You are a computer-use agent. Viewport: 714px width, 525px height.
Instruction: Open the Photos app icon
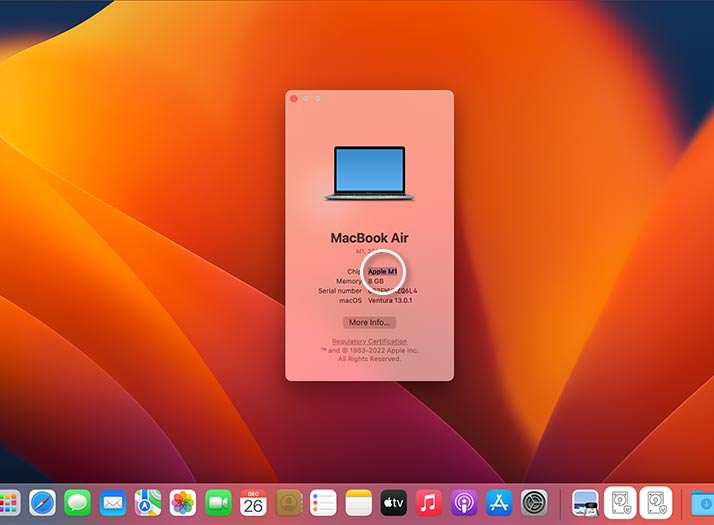pos(183,503)
